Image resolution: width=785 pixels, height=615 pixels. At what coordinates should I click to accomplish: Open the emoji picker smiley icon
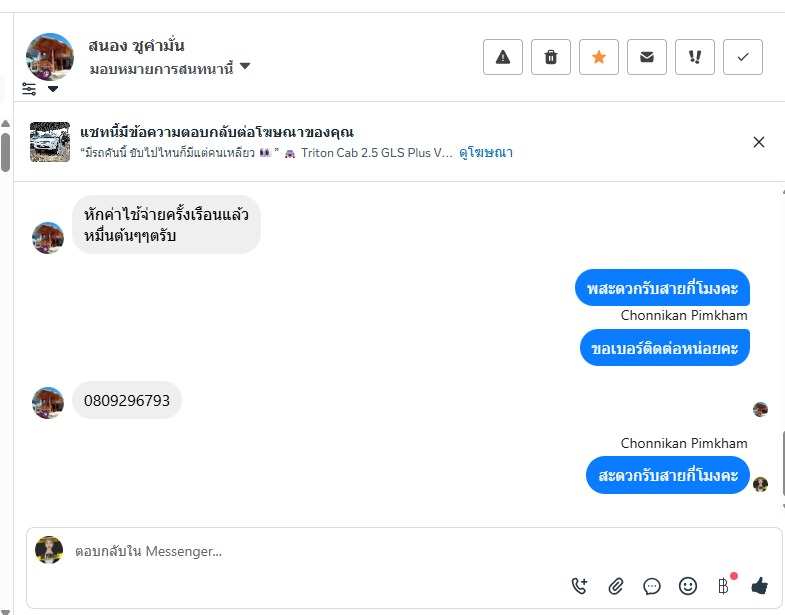coord(688,586)
